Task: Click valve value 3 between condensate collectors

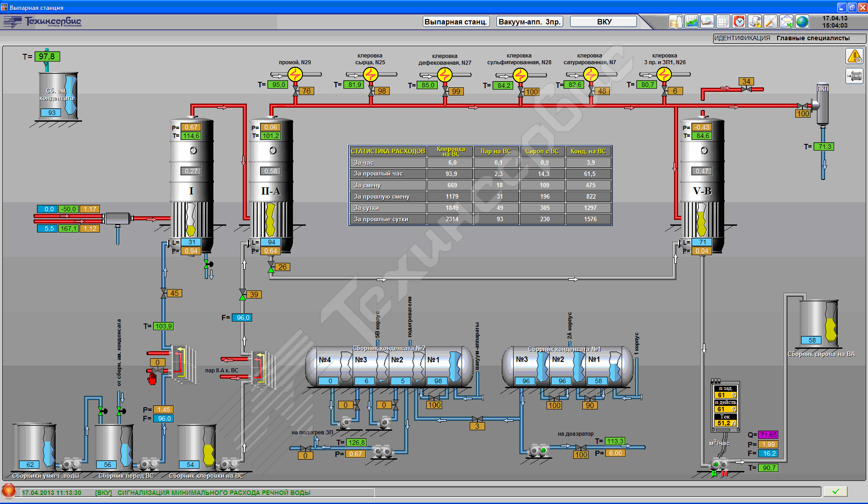Action: click(477, 426)
